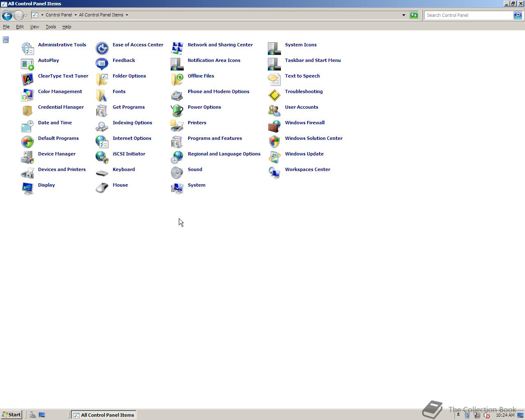Screen dimensions: 525x420
Task: Expand the address bar root icon arrow
Action: point(42,15)
